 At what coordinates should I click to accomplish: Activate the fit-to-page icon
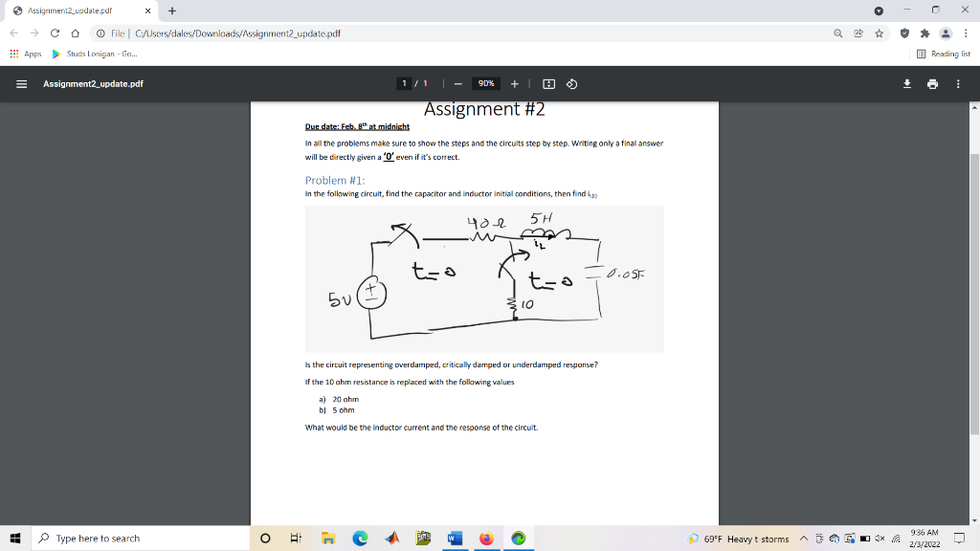click(x=546, y=83)
